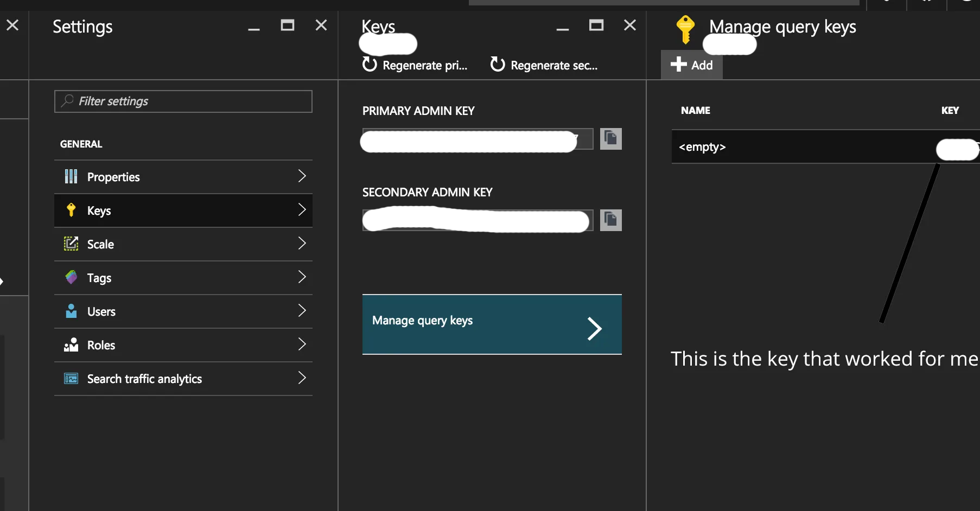
Task: Click the Roles icon in the settings list
Action: (71, 344)
